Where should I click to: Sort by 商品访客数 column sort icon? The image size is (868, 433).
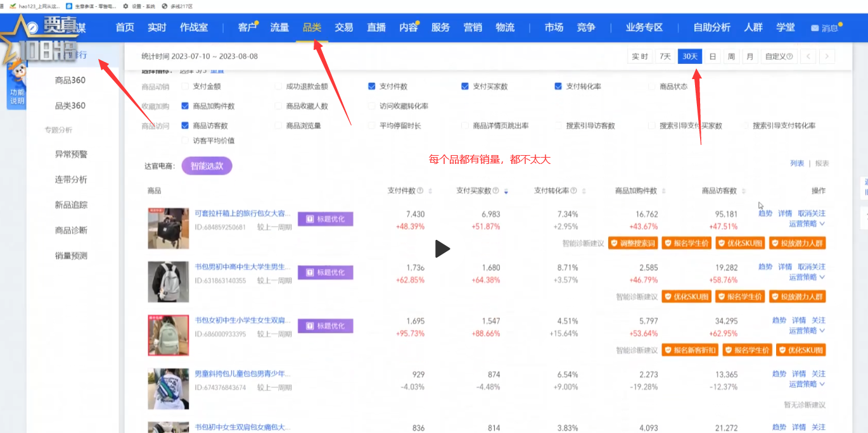(x=743, y=191)
